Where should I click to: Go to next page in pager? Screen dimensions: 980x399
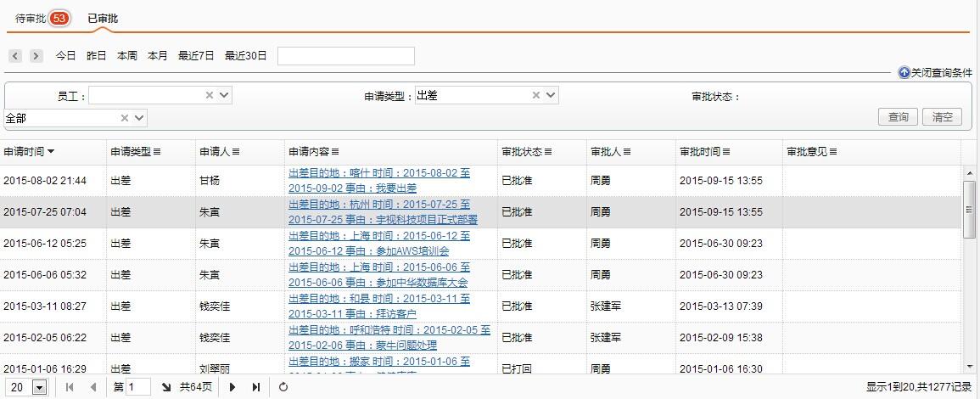(x=232, y=387)
